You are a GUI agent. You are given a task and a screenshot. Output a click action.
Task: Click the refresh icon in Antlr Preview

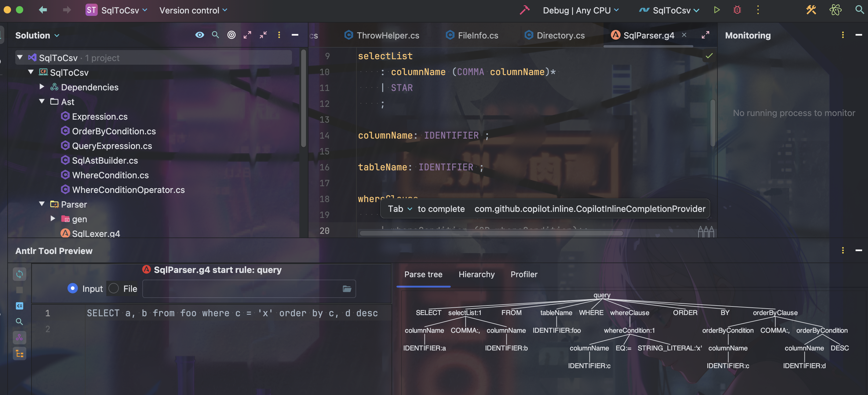(20, 274)
